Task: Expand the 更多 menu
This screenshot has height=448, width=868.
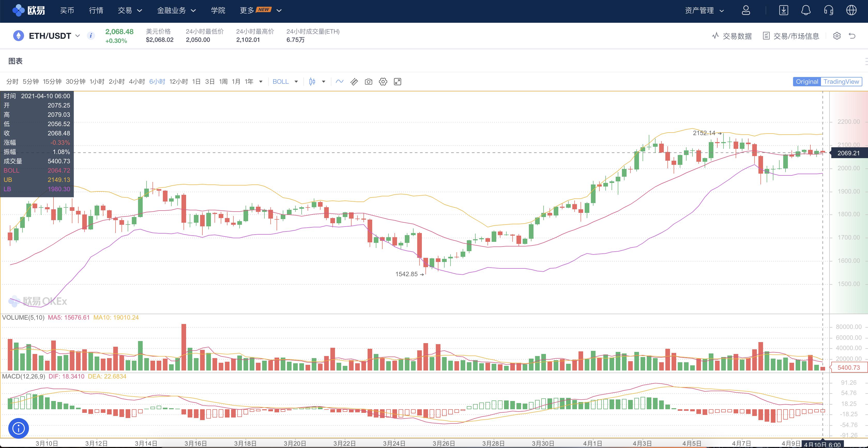Action: pos(261,10)
